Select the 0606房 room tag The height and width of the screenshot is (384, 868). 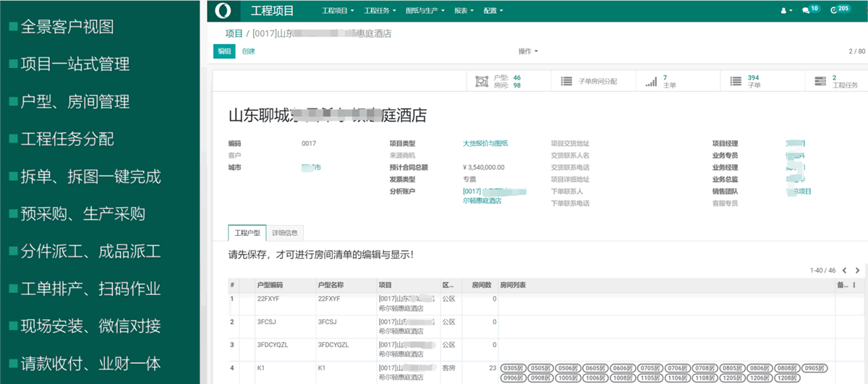coord(622,367)
